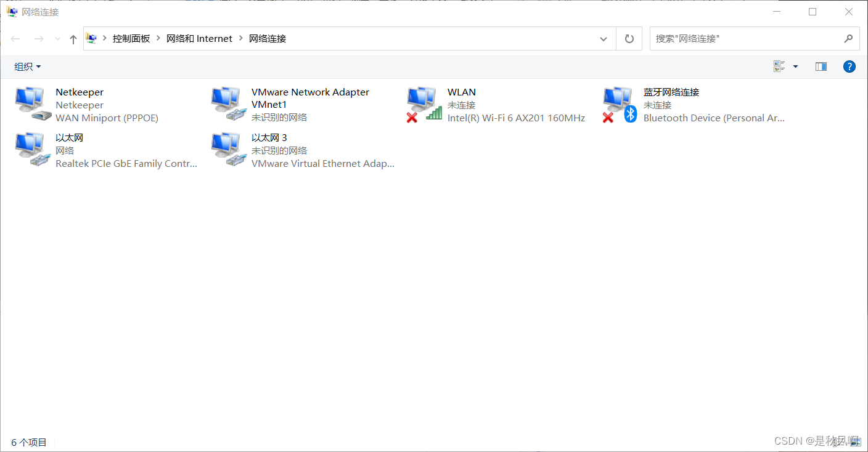The width and height of the screenshot is (868, 452).
Task: Expand chevron after 网络和 Internet breadcrumb
Action: coord(241,38)
